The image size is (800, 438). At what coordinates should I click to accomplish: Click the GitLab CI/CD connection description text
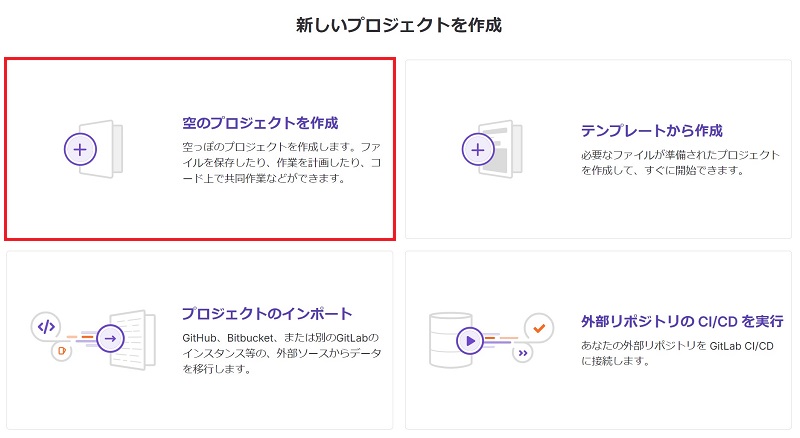[x=677, y=353]
